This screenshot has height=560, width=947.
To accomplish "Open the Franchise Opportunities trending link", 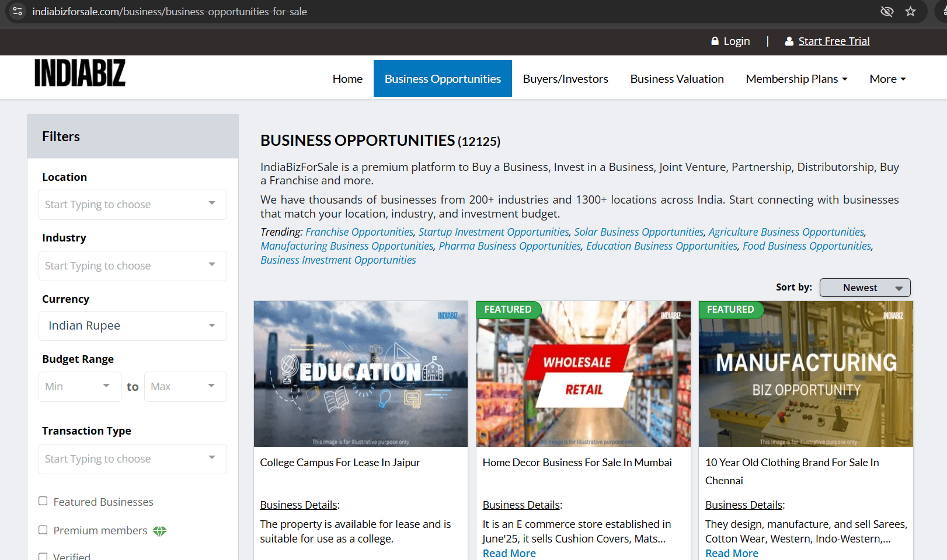I will click(359, 232).
